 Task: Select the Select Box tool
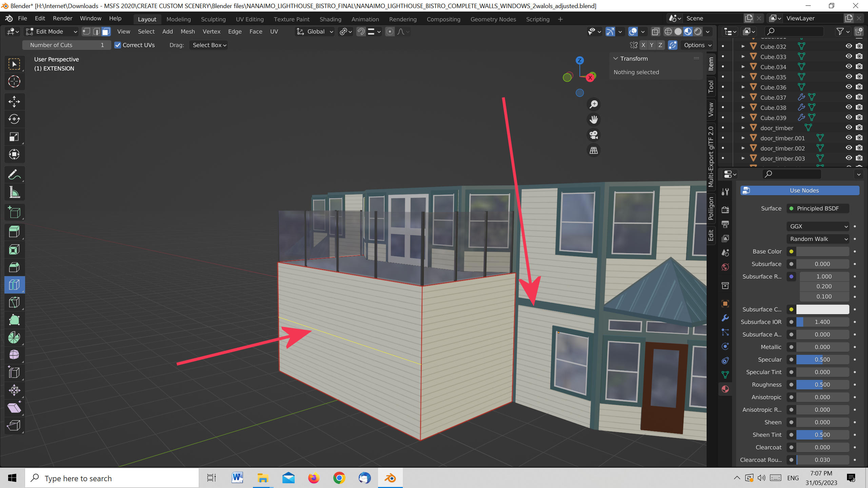pos(14,64)
